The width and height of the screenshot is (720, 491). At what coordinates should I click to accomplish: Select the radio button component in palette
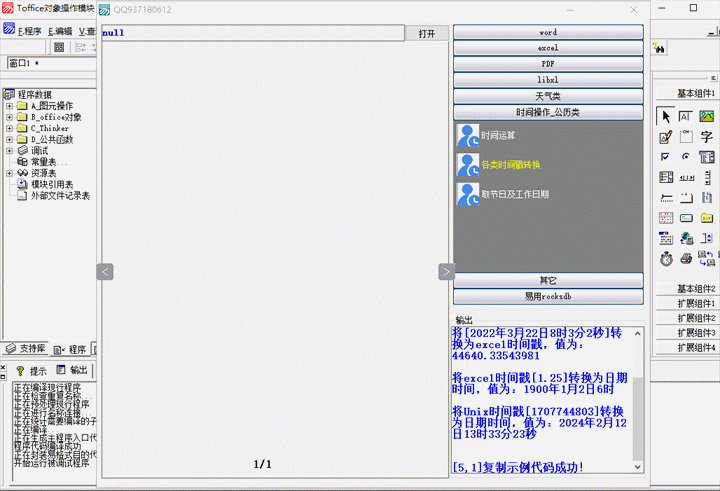click(687, 157)
